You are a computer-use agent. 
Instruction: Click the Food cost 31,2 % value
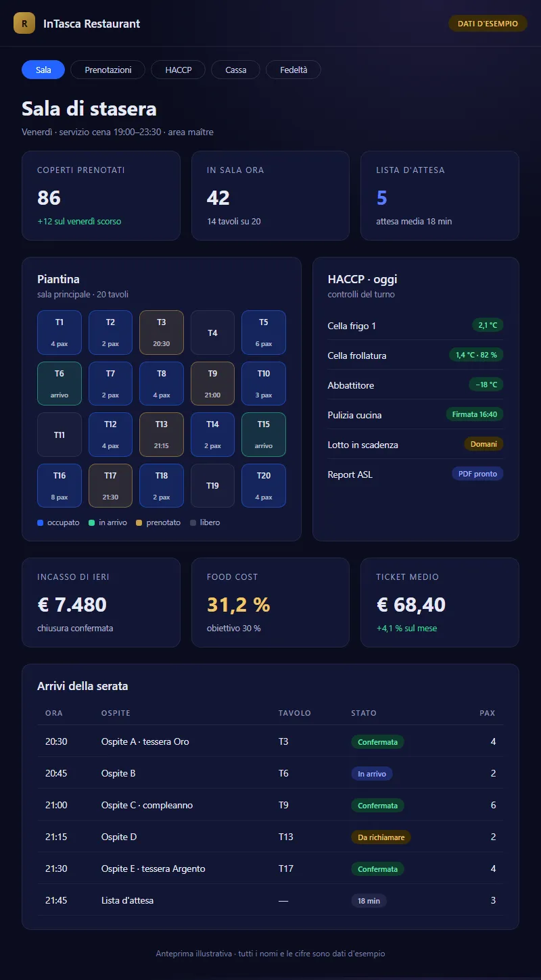point(239,605)
